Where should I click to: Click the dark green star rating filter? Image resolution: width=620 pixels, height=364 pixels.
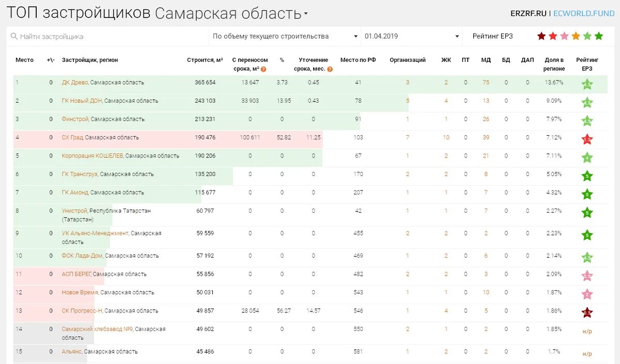click(x=599, y=36)
